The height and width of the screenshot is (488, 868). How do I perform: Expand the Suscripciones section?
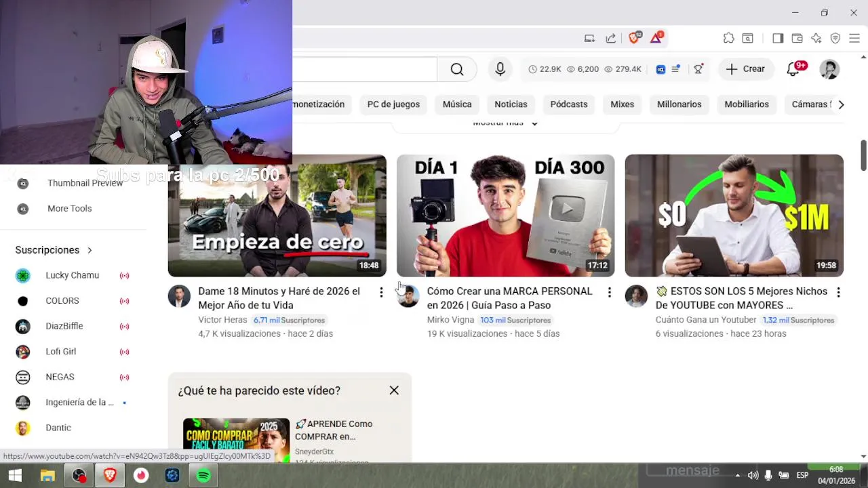pyautogui.click(x=54, y=250)
